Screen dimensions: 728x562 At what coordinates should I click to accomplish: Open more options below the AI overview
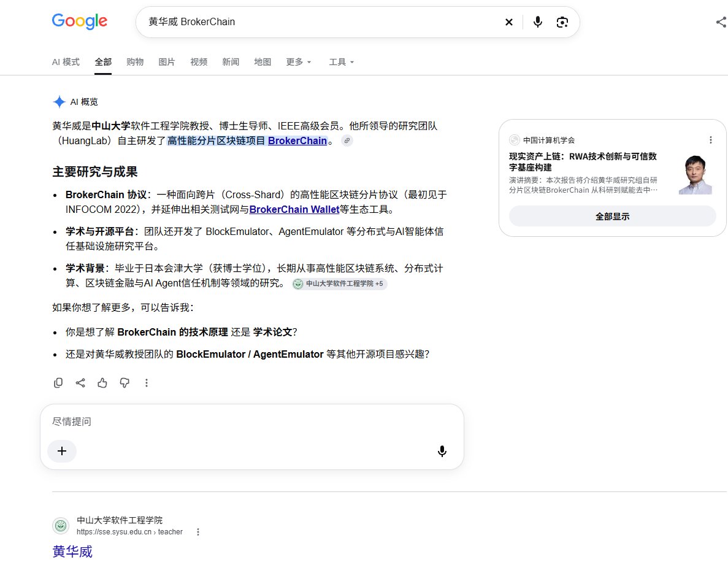click(x=146, y=383)
